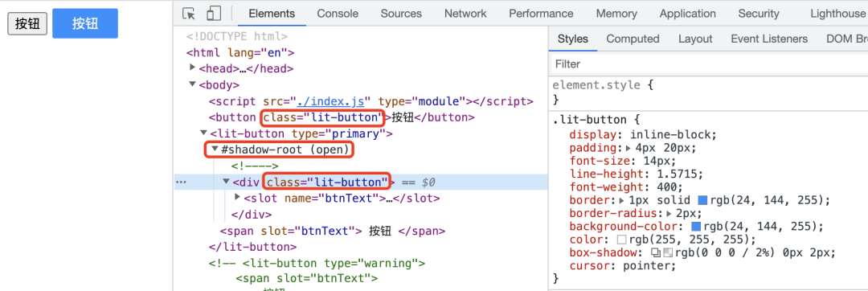Expand the padding shorthand triangle
868x291 pixels.
(x=628, y=148)
